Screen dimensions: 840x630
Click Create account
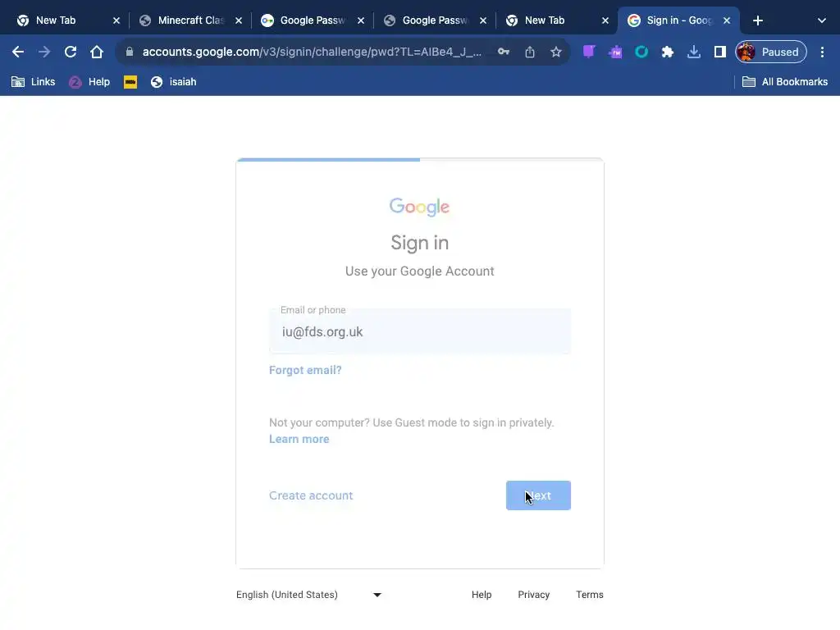(x=311, y=495)
